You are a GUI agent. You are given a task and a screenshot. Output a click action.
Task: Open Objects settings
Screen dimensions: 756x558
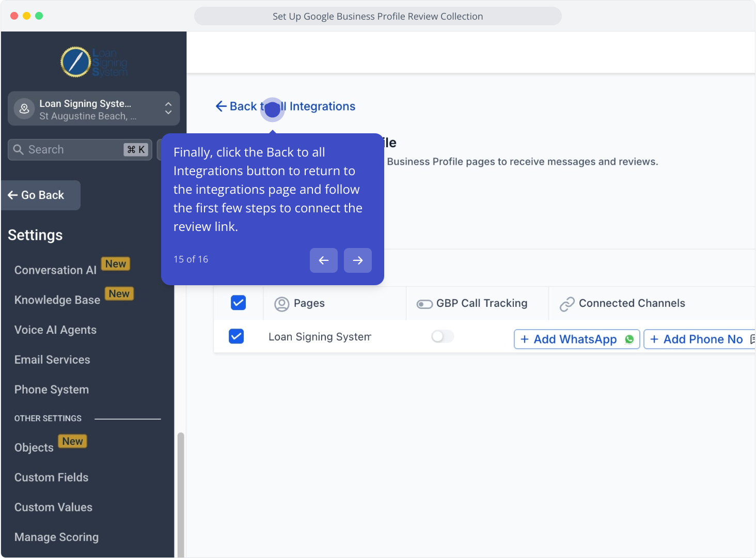coord(34,448)
